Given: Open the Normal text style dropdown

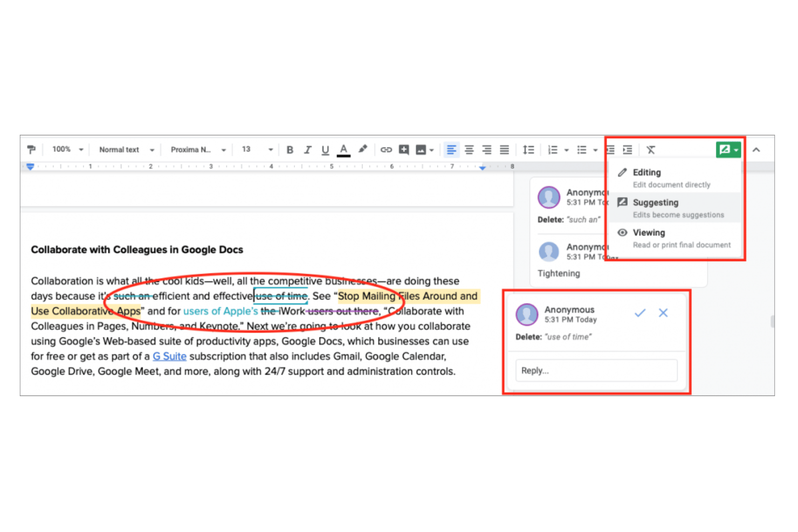Looking at the screenshot, I should tap(127, 150).
